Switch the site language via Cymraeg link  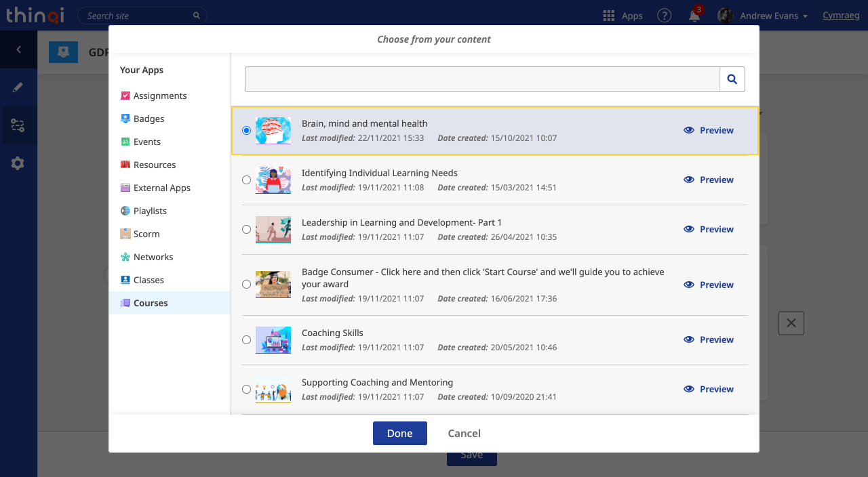(x=841, y=15)
